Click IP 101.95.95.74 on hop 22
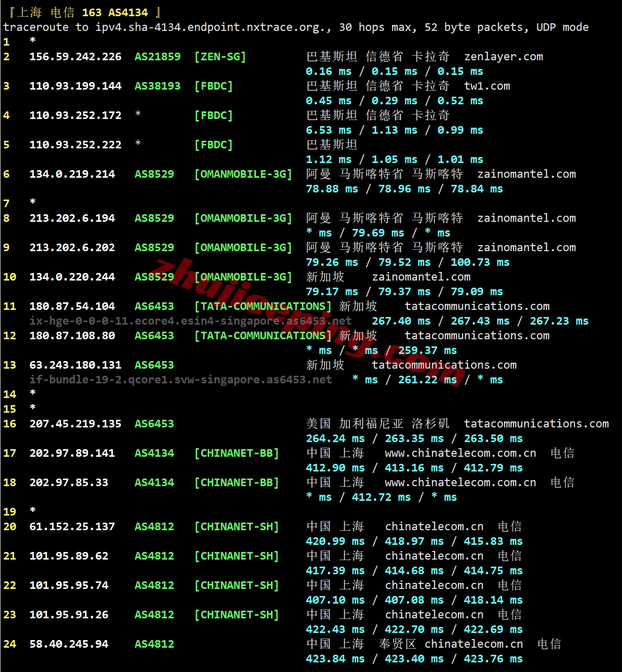This screenshot has width=622, height=672. point(69,585)
